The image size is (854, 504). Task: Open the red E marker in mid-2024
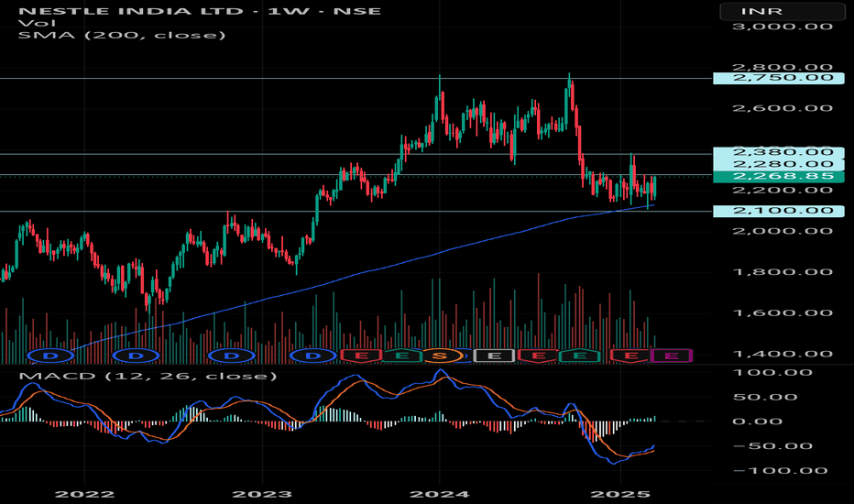538,356
